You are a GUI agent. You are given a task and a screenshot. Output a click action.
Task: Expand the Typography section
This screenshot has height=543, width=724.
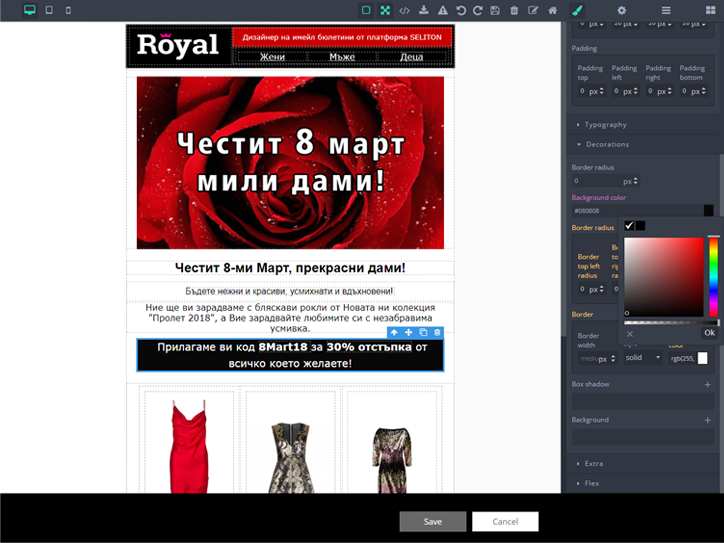[605, 125]
